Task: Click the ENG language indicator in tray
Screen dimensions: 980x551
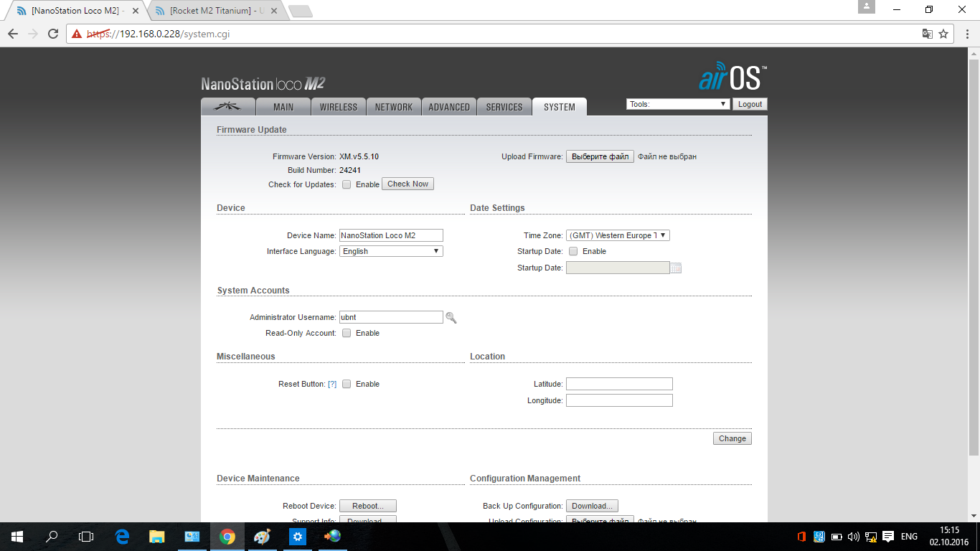Action: coord(909,537)
